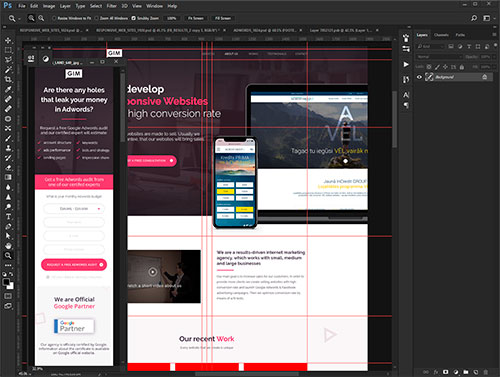Enable Zoom All Windows checkbox
Image resolution: width=500 pixels, height=377 pixels.
pos(96,18)
